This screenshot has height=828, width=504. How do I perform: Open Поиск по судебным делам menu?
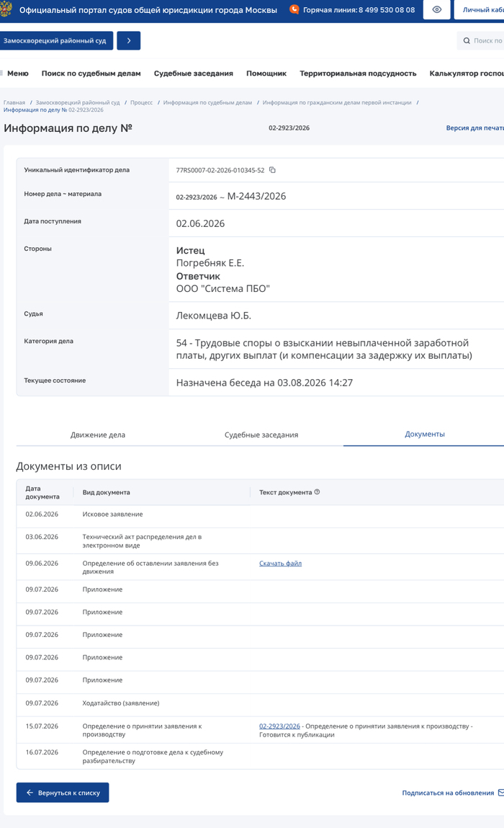click(x=91, y=74)
